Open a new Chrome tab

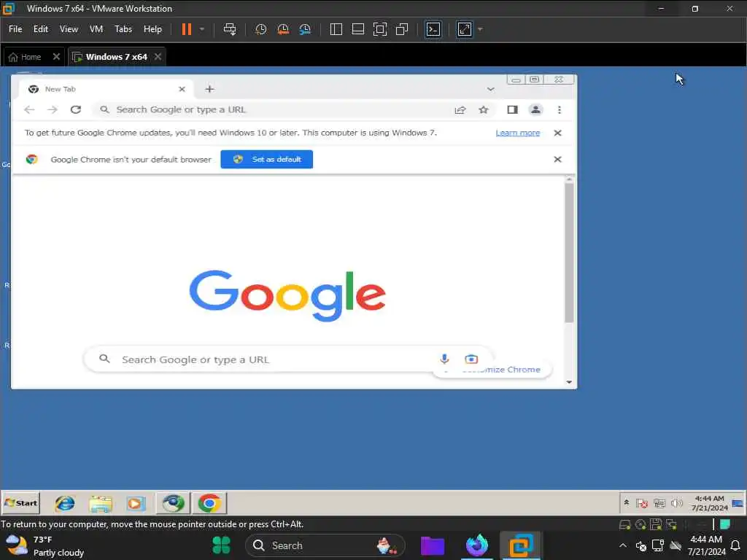pyautogui.click(x=209, y=89)
